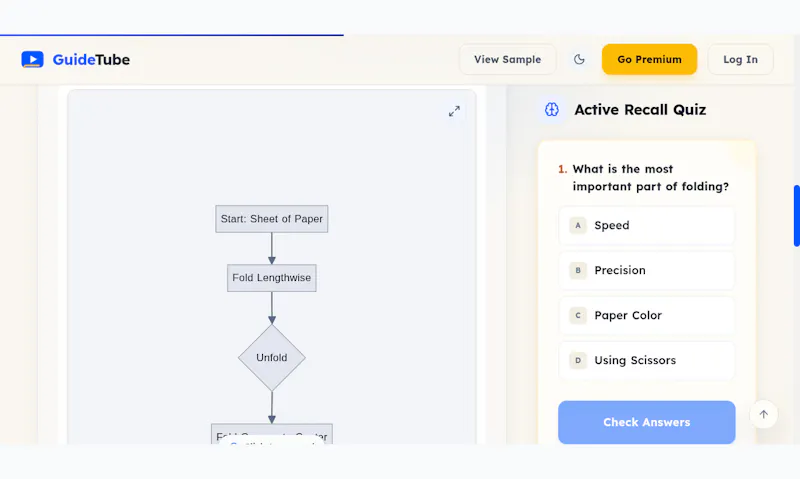The width and height of the screenshot is (800, 479).
Task: Select answer C Paper Color
Action: pos(646,315)
